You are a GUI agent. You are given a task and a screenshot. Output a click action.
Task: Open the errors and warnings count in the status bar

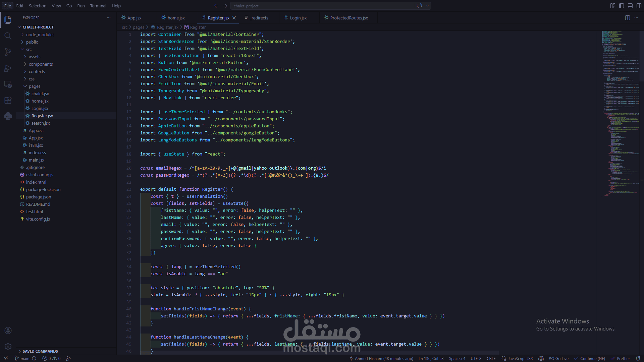pyautogui.click(x=52, y=358)
